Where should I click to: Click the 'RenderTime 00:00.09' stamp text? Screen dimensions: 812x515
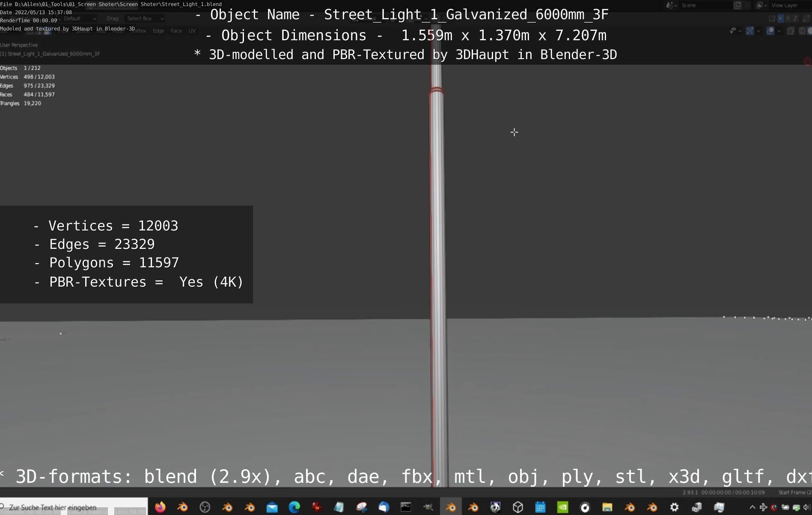(x=29, y=21)
